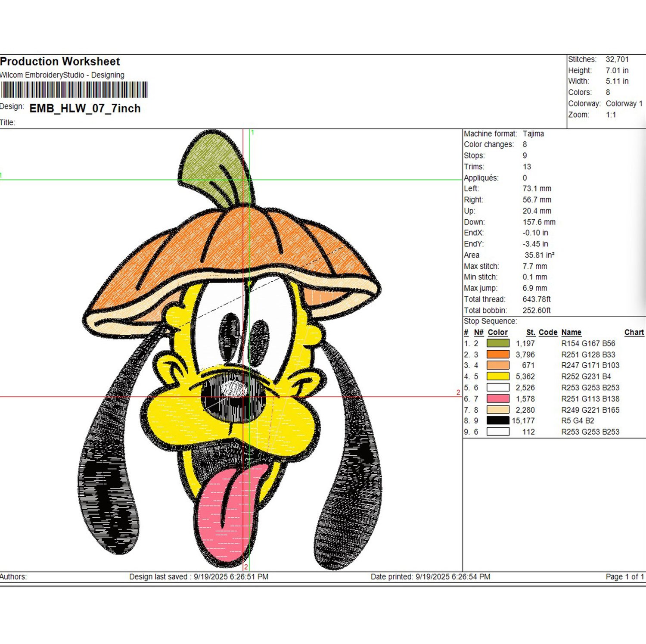Image resolution: width=646 pixels, height=644 pixels.
Task: Click the design name "EMB_HLW_07_7inch"
Action: 85,109
